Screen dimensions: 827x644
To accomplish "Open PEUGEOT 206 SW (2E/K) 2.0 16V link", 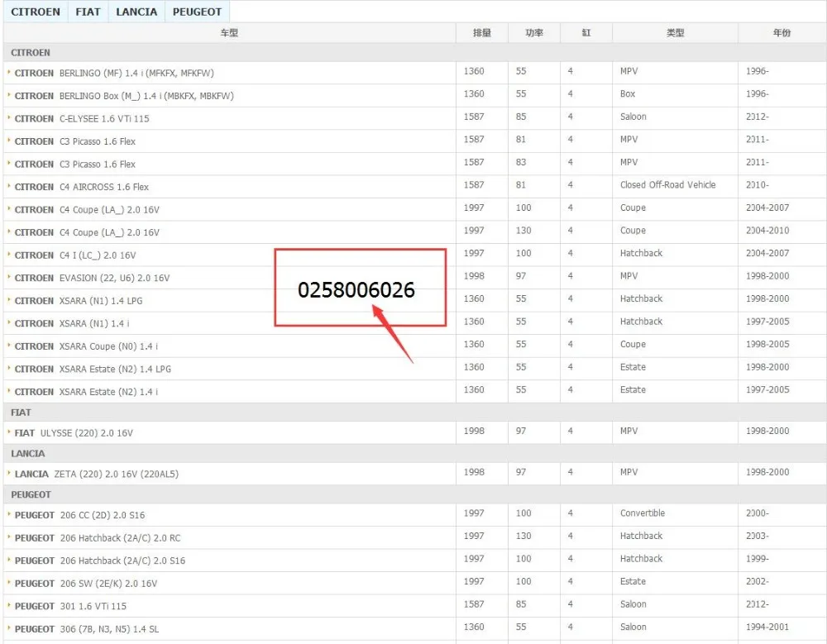I will click(x=86, y=584).
